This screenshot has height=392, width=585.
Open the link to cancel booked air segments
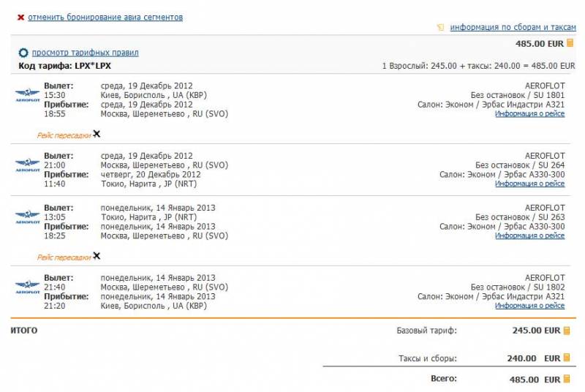(x=105, y=17)
